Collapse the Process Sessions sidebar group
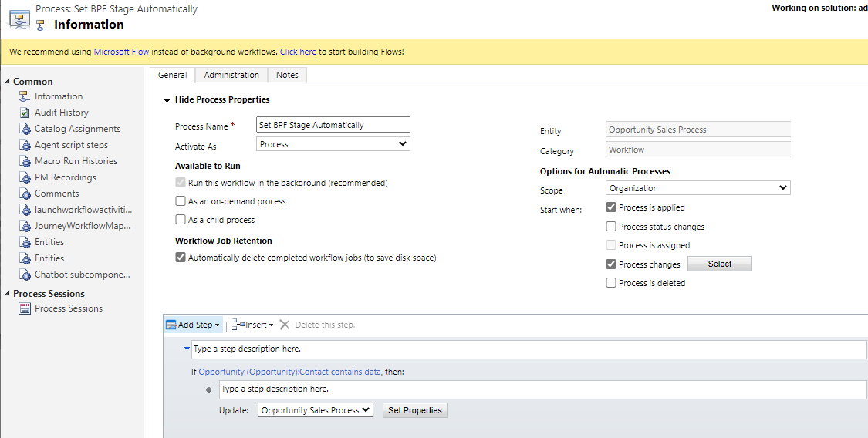Image resolution: width=868 pixels, height=438 pixels. [x=7, y=294]
